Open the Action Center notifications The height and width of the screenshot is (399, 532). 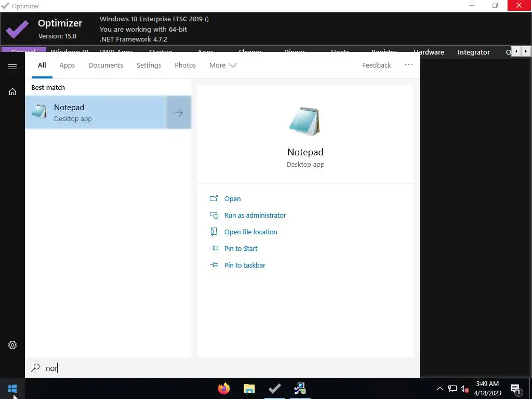(x=515, y=389)
